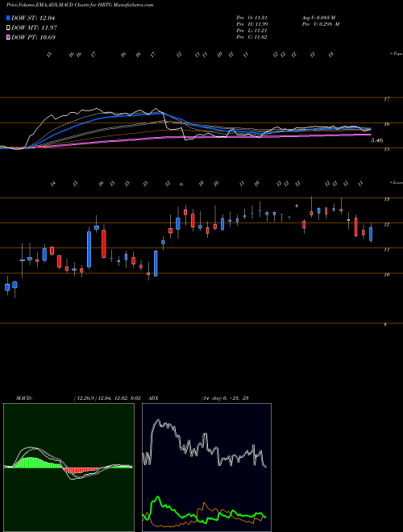Screen dimensions: 403x532
Task: Click the blue DOW ST legend swatch
Action: [8, 19]
